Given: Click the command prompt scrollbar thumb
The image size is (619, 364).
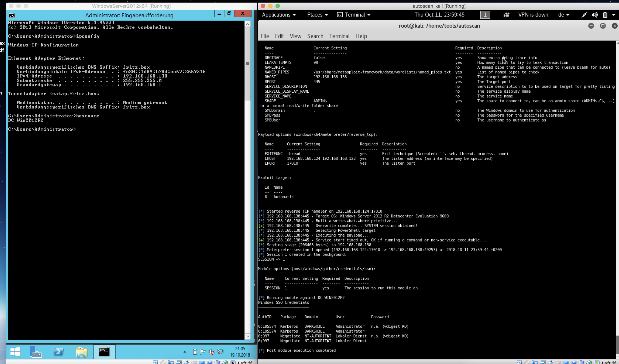Looking at the screenshot, I should tap(247, 64).
